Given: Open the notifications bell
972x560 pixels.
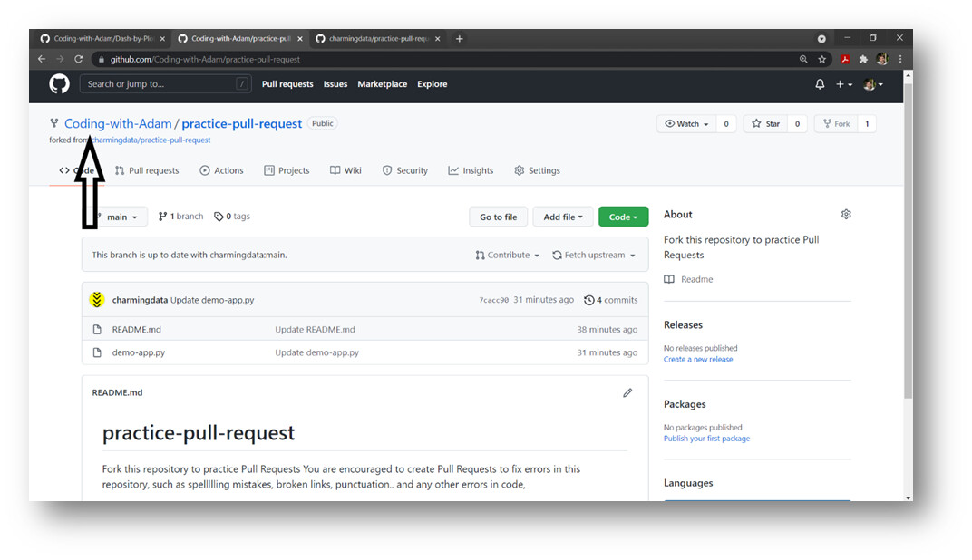Looking at the screenshot, I should point(820,84).
